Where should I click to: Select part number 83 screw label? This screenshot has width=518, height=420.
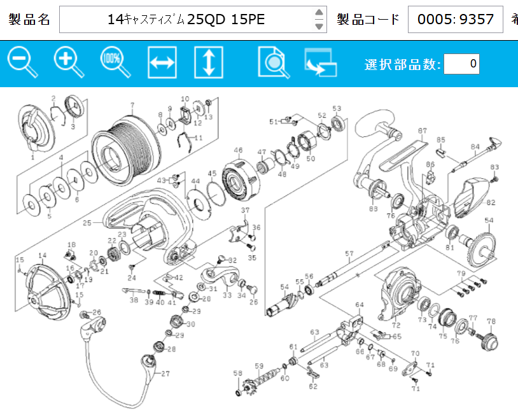point(494,167)
